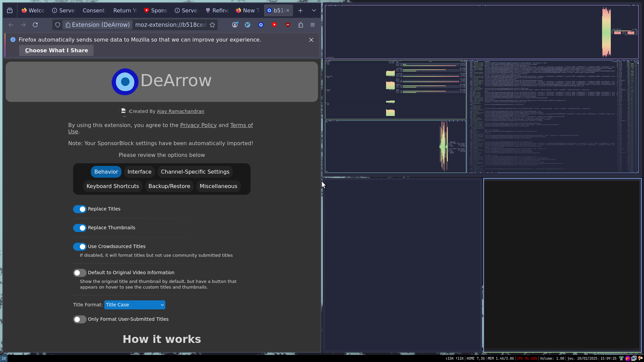This screenshot has width=644, height=362.
Task: Click the rightmost chat-bubble tray icon
Action: click(x=640, y=358)
